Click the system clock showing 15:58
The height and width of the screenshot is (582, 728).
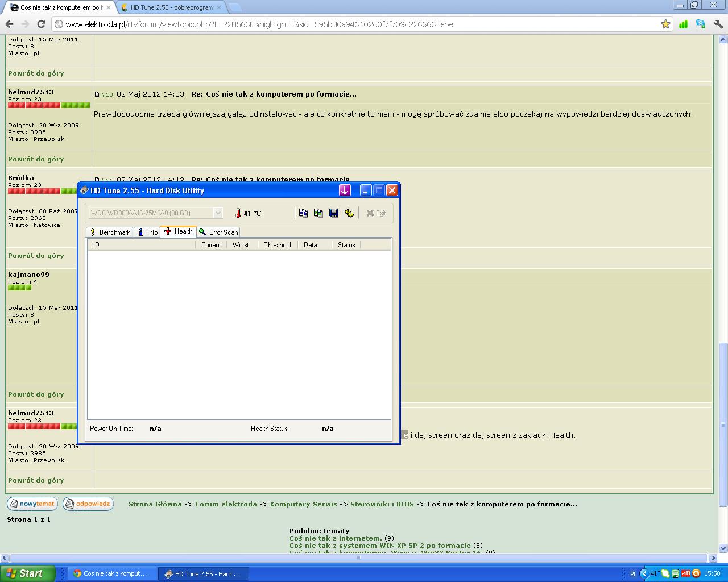click(x=712, y=574)
